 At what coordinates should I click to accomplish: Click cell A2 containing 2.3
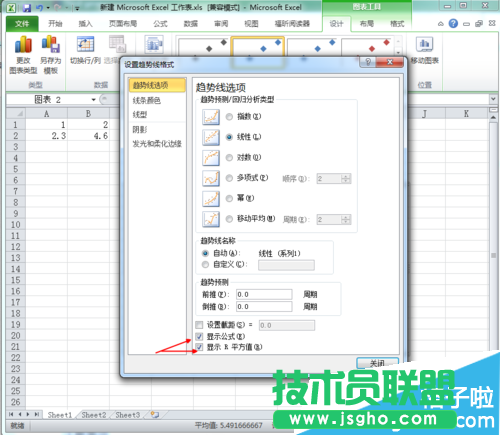[x=47, y=136]
